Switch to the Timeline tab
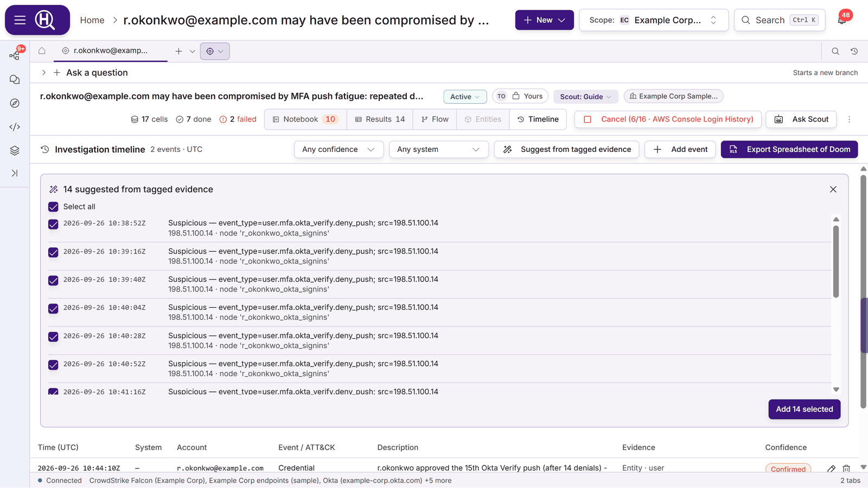The width and height of the screenshot is (868, 488). (x=538, y=119)
